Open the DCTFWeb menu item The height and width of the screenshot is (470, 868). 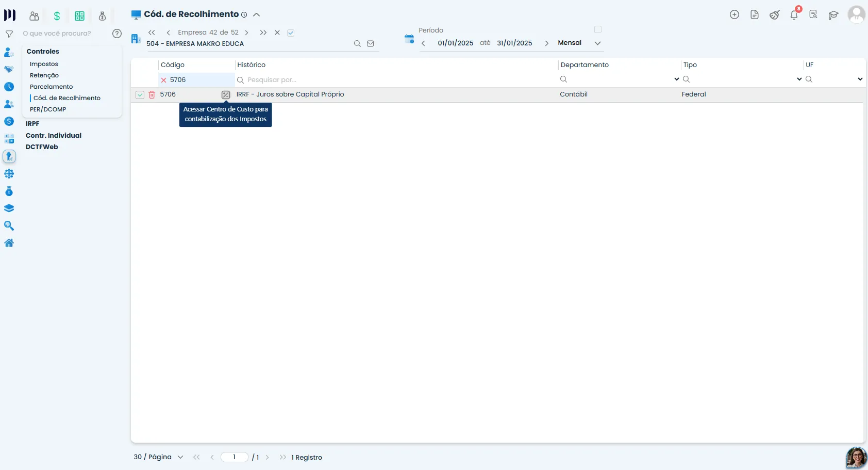coord(42,147)
